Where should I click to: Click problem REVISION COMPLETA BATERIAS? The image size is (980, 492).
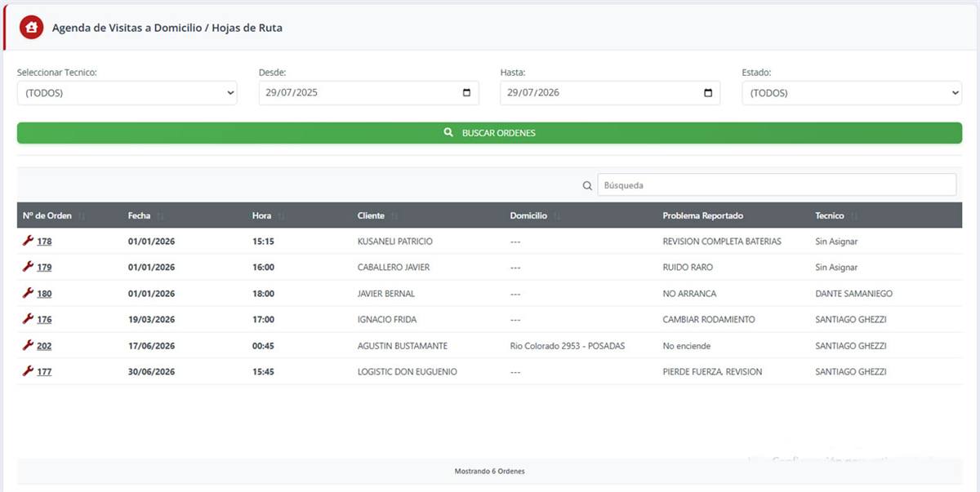tap(722, 242)
